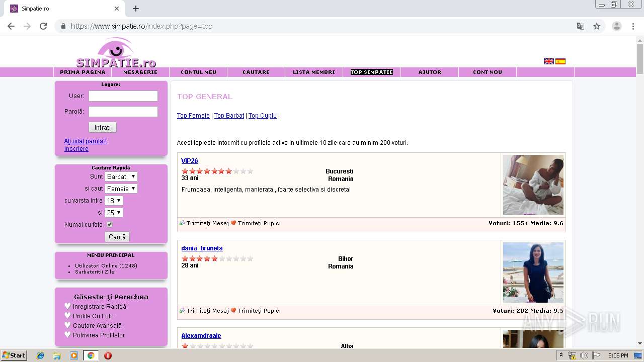The width and height of the screenshot is (644, 362).
Task: Click Potrivirea Profilelor link
Action: 99,335
